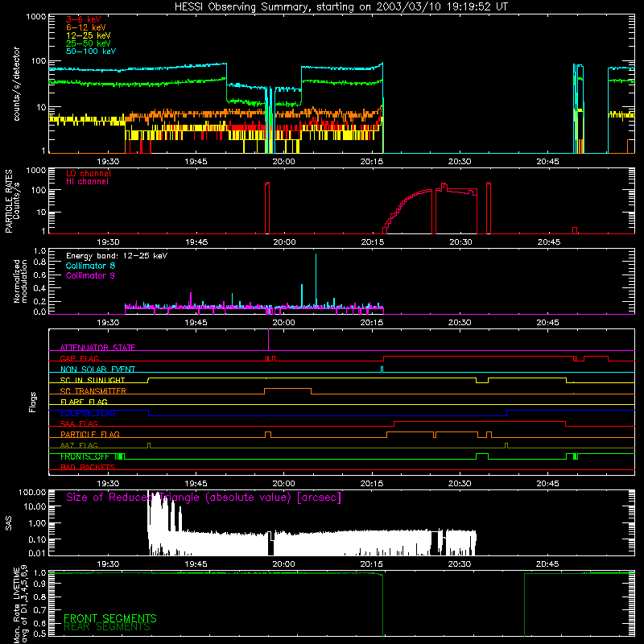Click the PARTICLE FLAG label
This screenshot has width=644, height=644.
coord(90,434)
